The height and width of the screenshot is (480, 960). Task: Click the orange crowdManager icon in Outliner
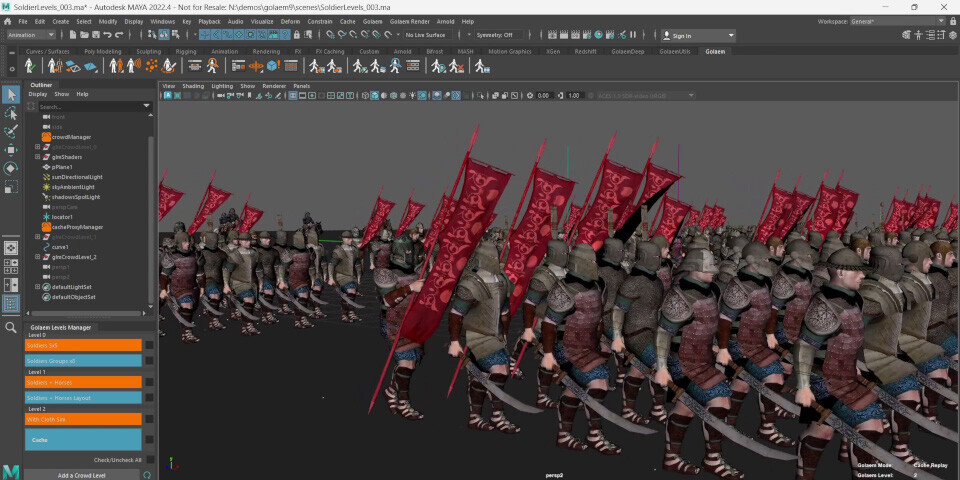[46, 137]
